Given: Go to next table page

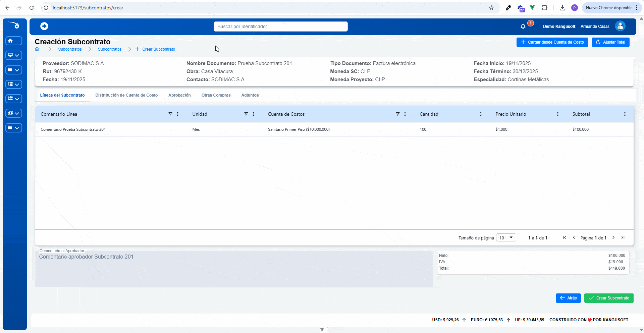Looking at the screenshot, I should tap(613, 237).
